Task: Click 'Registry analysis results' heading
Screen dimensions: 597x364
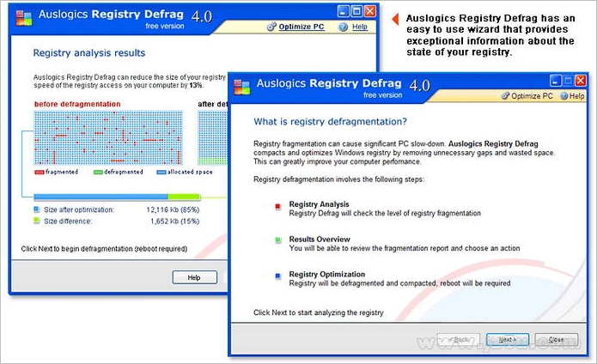Action: point(89,53)
